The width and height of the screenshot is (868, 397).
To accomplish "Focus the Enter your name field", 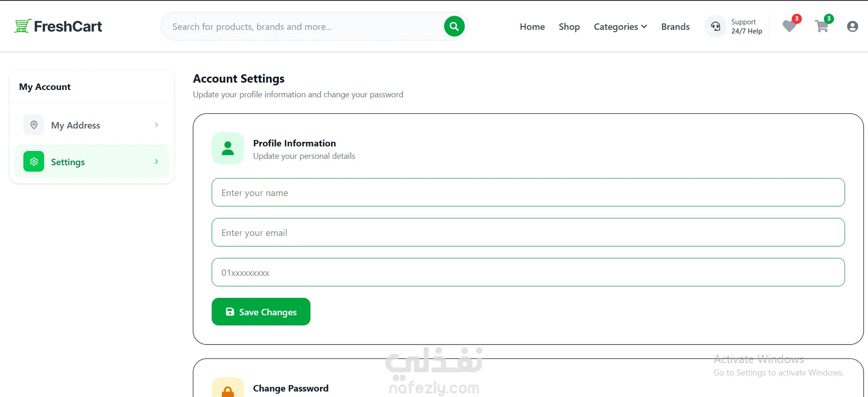I will click(x=528, y=192).
